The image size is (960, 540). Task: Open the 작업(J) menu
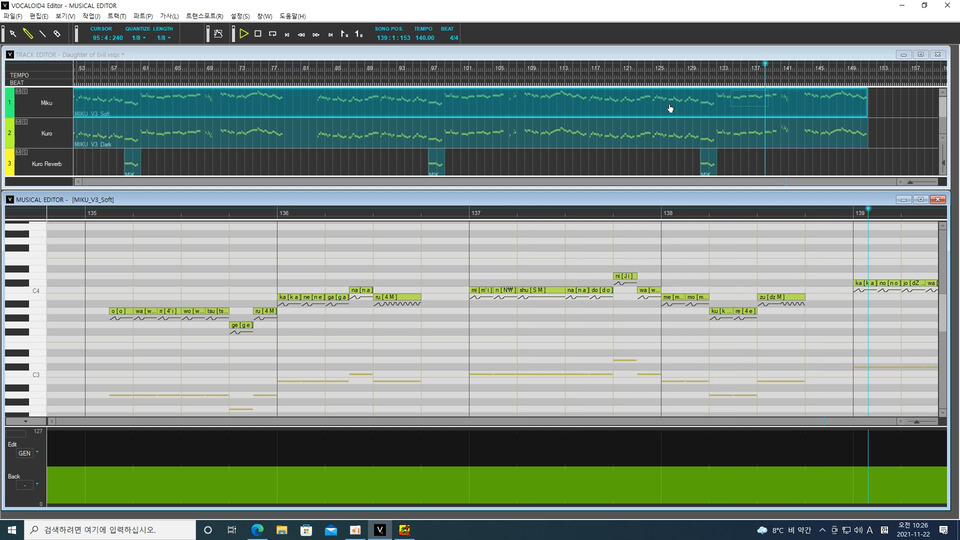[91, 17]
